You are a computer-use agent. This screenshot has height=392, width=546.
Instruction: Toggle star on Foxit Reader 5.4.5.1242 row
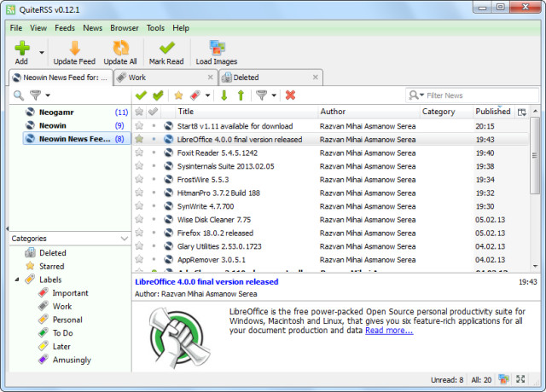point(139,153)
